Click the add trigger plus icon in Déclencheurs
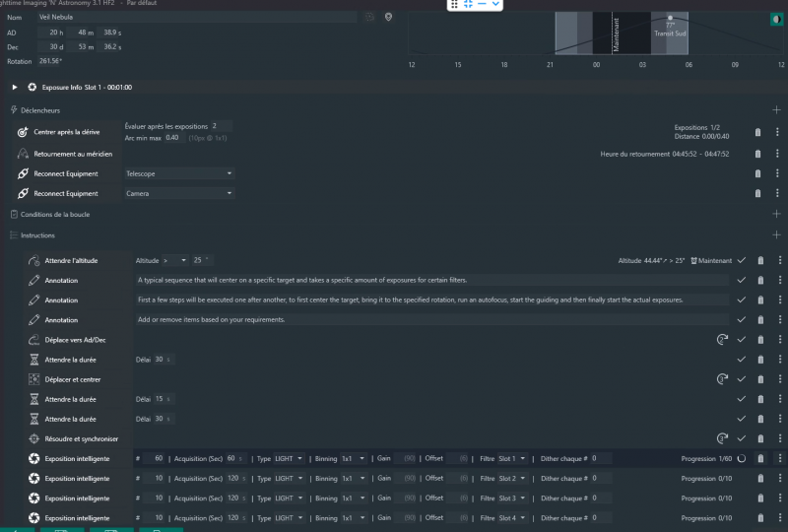Image resolution: width=788 pixels, height=532 pixels. click(777, 110)
